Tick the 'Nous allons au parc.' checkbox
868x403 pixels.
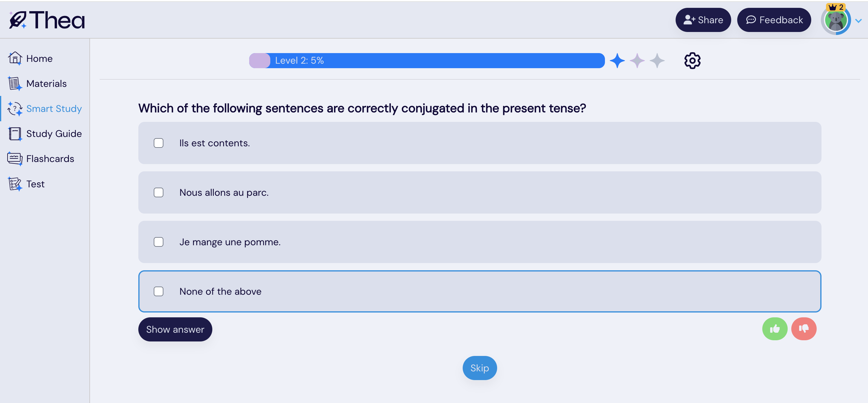coord(158,192)
